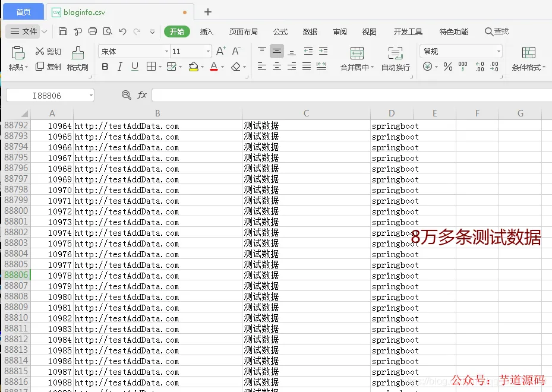Click the Save icon
Screen dimensions: 552x392
click(63, 31)
